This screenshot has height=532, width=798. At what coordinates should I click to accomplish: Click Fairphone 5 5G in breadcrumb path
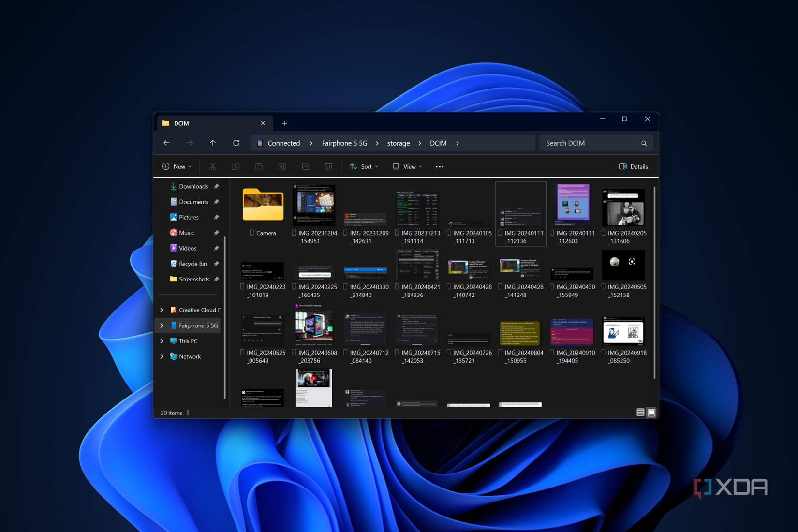click(x=344, y=143)
